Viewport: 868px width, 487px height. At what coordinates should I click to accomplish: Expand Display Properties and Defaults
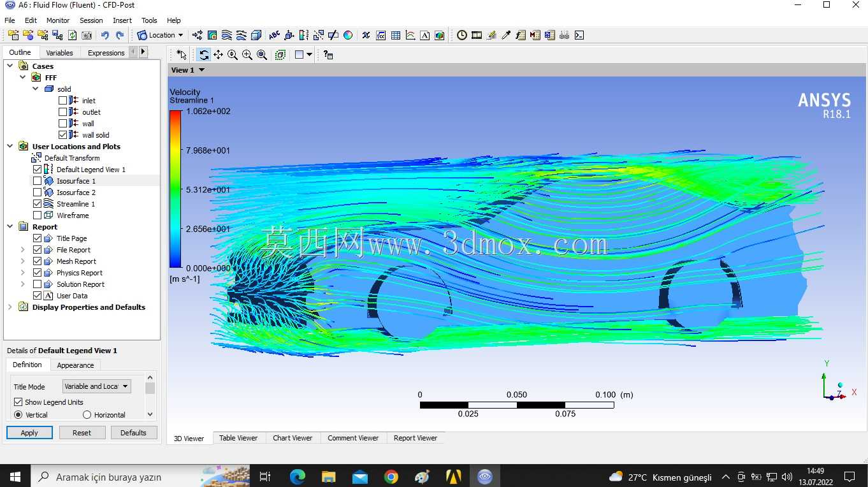(x=10, y=307)
